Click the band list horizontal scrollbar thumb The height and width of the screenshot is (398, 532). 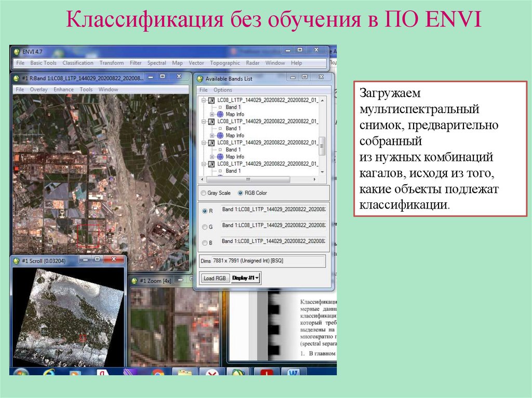coord(248,179)
